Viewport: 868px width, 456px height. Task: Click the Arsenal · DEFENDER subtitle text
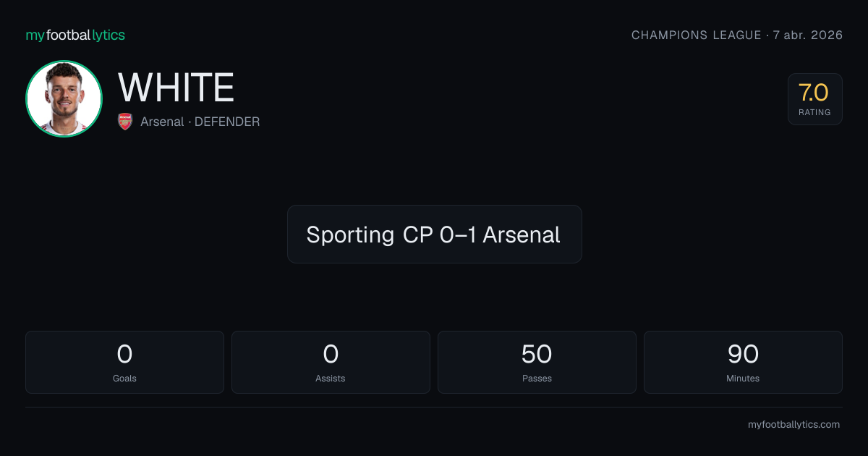pyautogui.click(x=200, y=122)
